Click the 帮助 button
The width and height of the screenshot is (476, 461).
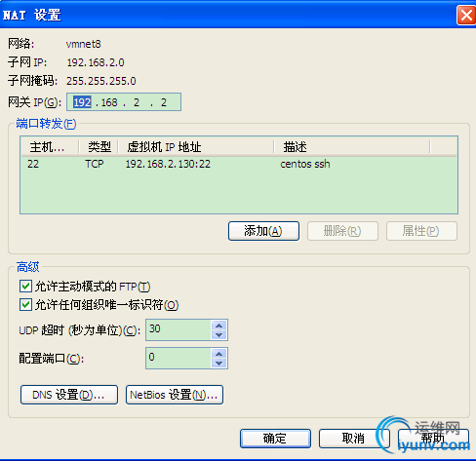click(x=433, y=439)
